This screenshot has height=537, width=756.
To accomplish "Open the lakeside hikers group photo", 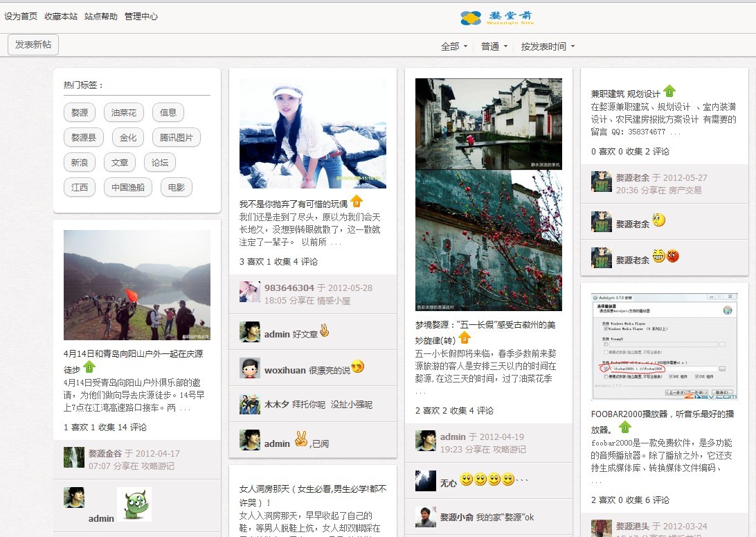I will pyautogui.click(x=137, y=285).
